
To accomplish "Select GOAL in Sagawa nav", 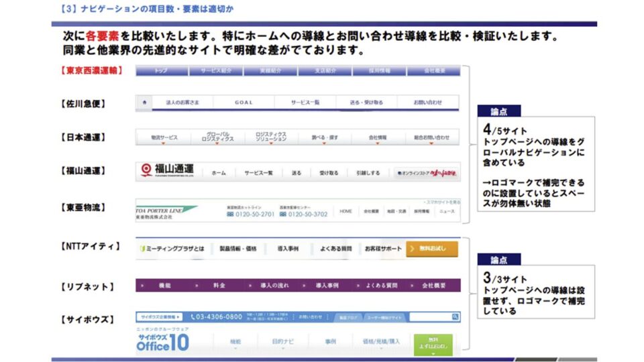I will click(244, 103).
